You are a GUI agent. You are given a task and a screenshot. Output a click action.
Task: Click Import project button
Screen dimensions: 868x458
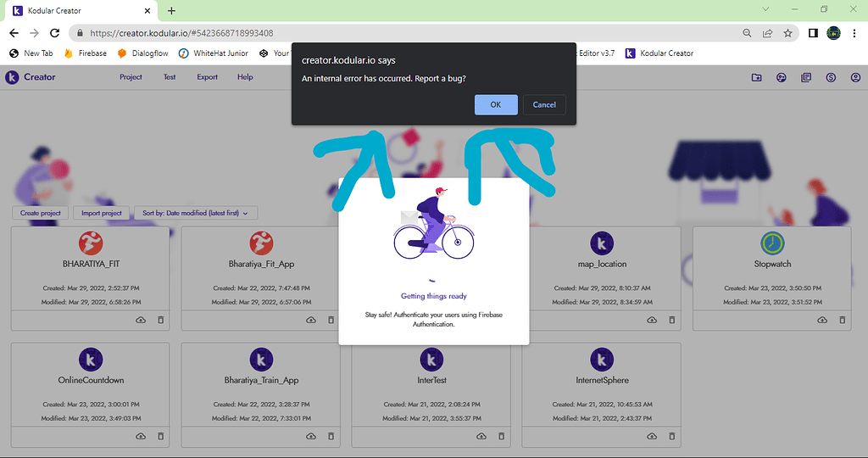tap(102, 213)
